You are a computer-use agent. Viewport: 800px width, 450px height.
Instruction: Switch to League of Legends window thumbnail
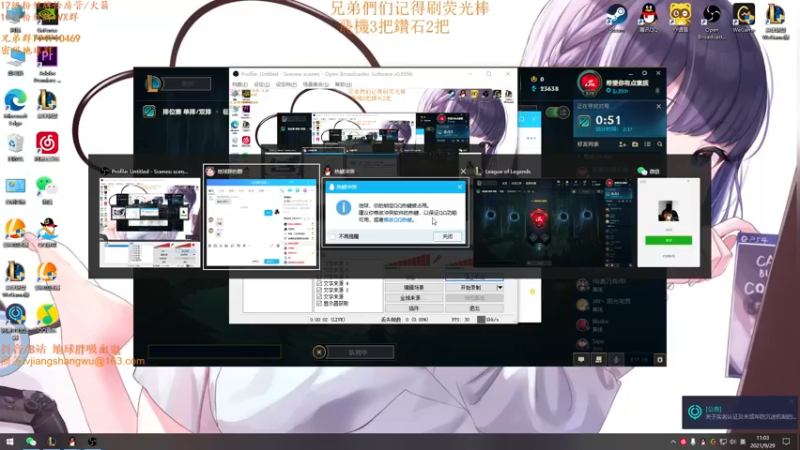[554, 222]
